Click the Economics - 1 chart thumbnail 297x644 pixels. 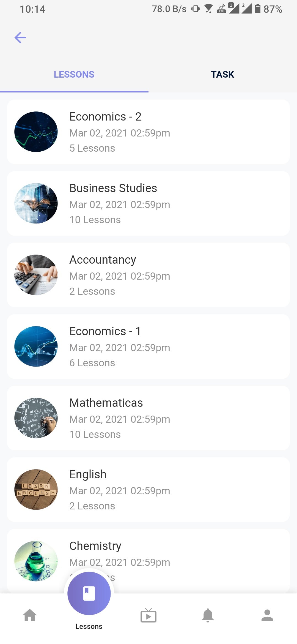tap(36, 346)
